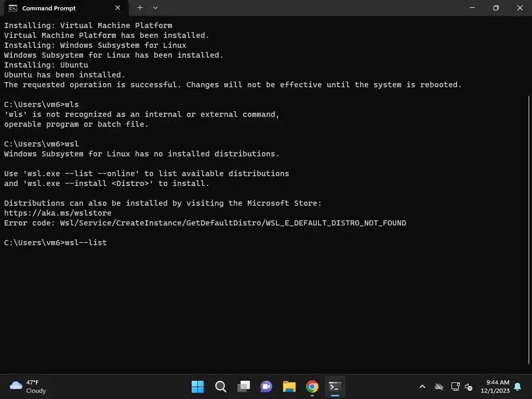Viewport: 532px width, 399px height.
Task: Click the 'Error code: Wsl/Service' line
Action: pos(205,223)
